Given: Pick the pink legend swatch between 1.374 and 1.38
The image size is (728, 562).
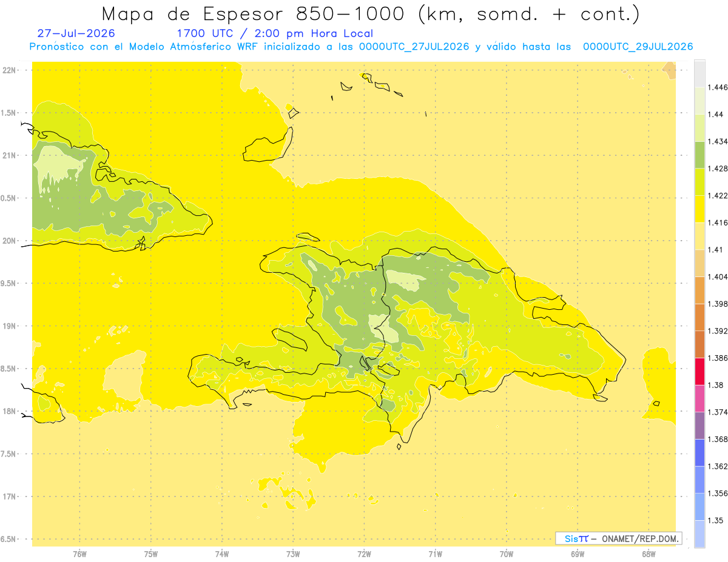Looking at the screenshot, I should 699,398.
